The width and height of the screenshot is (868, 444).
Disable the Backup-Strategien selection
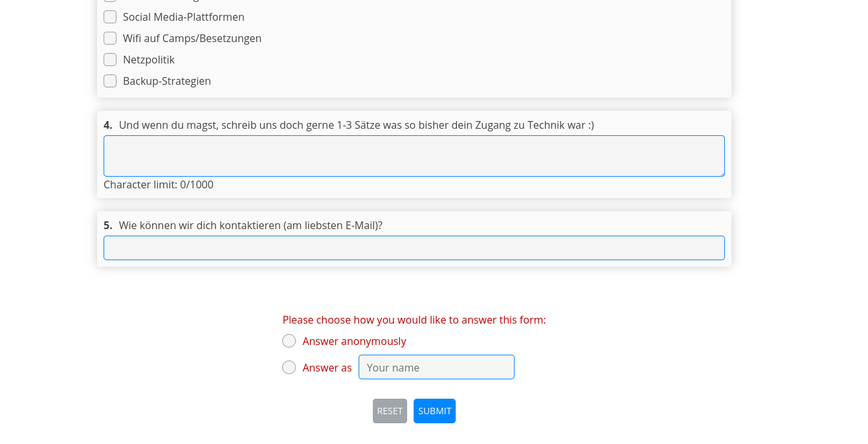[x=110, y=81]
